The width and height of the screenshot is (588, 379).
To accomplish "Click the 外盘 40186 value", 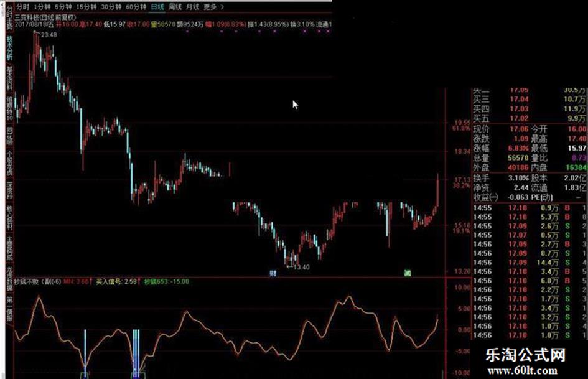I will tap(518, 167).
